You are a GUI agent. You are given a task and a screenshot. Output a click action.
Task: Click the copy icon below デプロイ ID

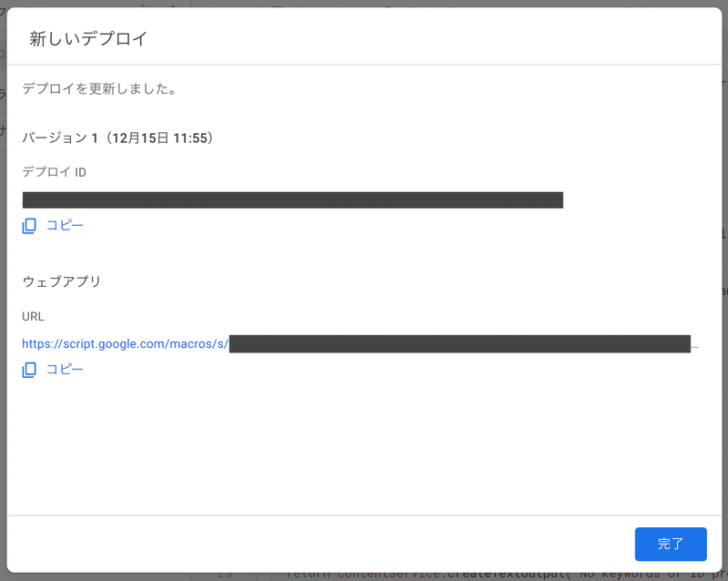[29, 226]
